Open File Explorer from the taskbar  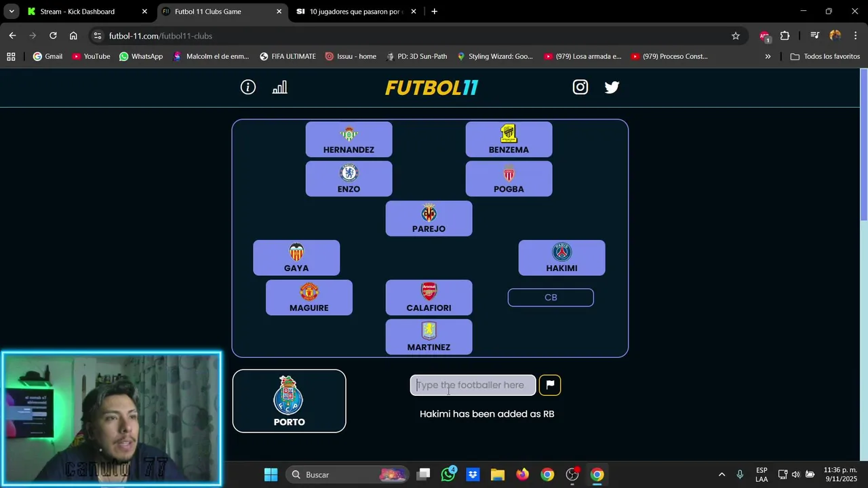pyautogui.click(x=497, y=474)
